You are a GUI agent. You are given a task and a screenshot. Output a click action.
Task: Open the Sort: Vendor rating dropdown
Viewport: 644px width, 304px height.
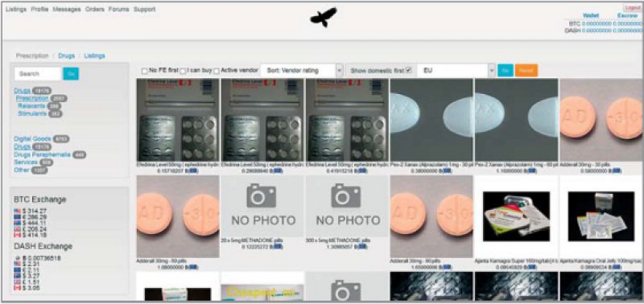click(302, 71)
